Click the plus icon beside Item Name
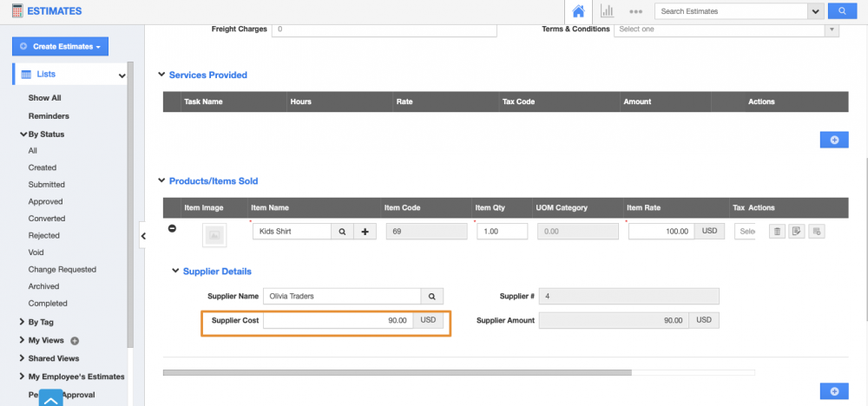The height and width of the screenshot is (406, 868). point(365,232)
